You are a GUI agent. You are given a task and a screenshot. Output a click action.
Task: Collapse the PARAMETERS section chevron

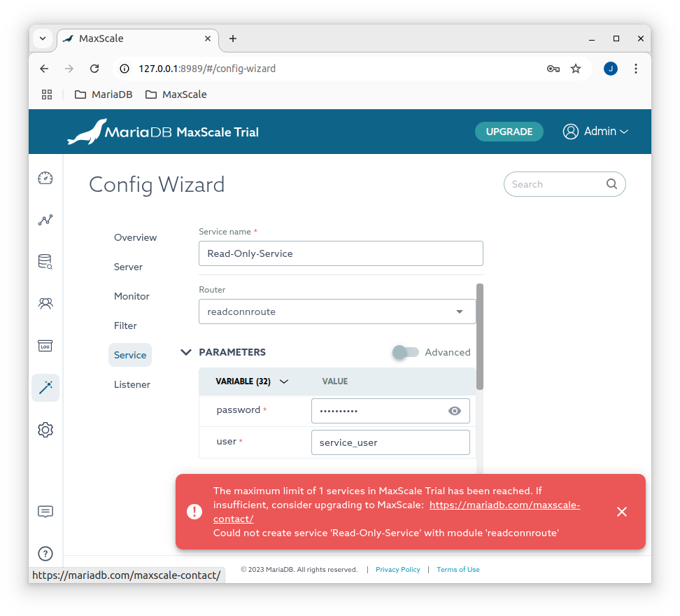pos(186,352)
